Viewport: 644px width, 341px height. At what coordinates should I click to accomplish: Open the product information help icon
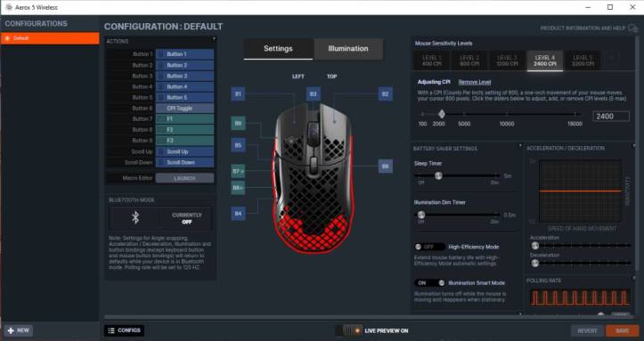tap(633, 28)
